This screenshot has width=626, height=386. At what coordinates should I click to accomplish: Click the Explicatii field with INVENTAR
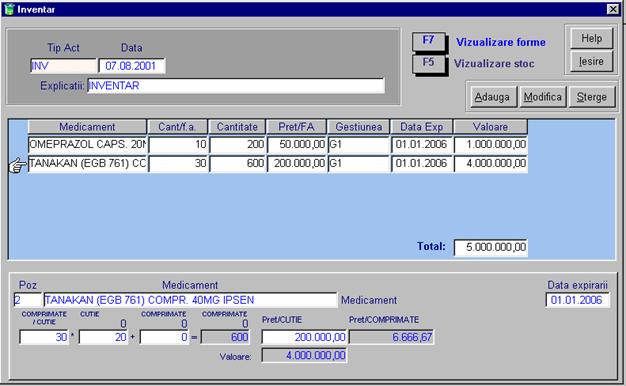236,86
